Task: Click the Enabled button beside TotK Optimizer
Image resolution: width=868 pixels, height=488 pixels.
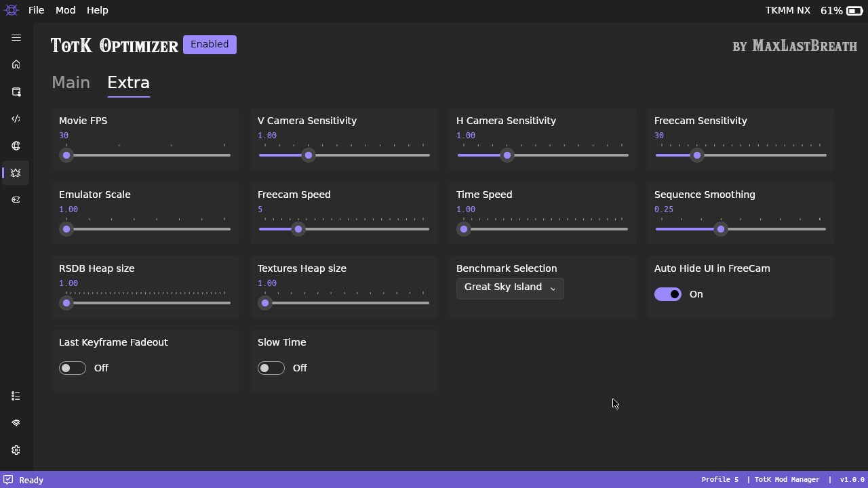Action: (210, 45)
